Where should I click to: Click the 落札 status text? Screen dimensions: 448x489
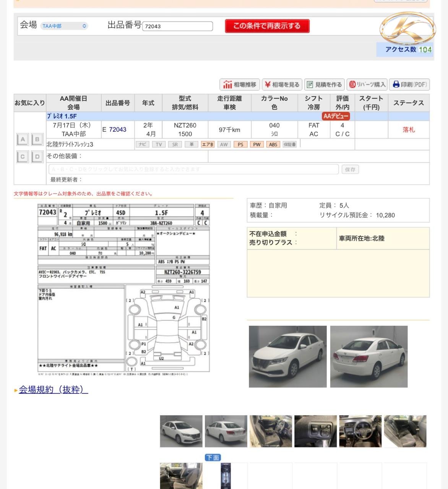pos(409,130)
